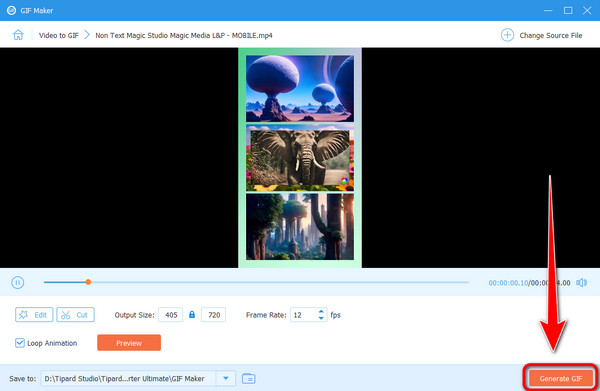
Task: Minimize the GIF Maker window
Action: click(548, 10)
